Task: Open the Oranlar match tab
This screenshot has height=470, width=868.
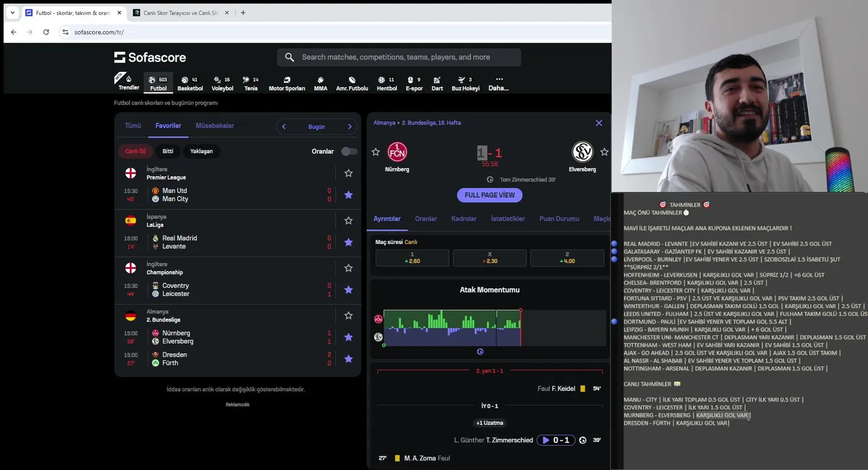Action: click(426, 219)
